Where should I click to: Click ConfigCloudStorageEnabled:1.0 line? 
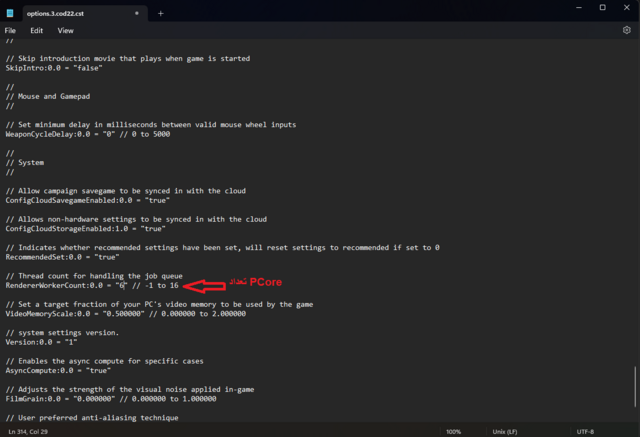(x=85, y=229)
